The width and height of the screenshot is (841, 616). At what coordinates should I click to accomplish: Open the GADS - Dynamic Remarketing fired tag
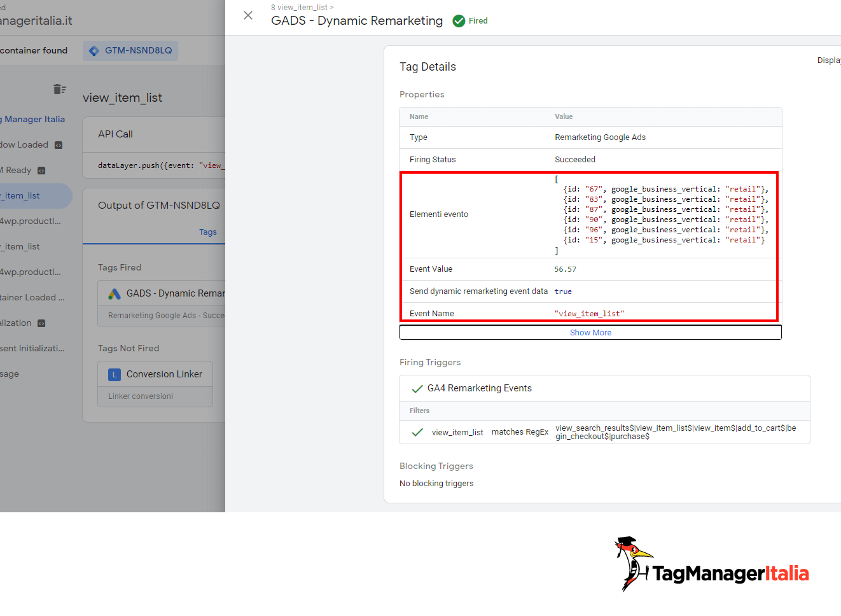tap(162, 304)
